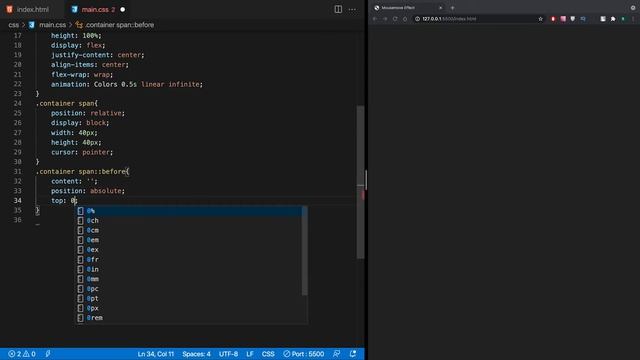Click the unsaved dot on main.css tab

(122, 9)
